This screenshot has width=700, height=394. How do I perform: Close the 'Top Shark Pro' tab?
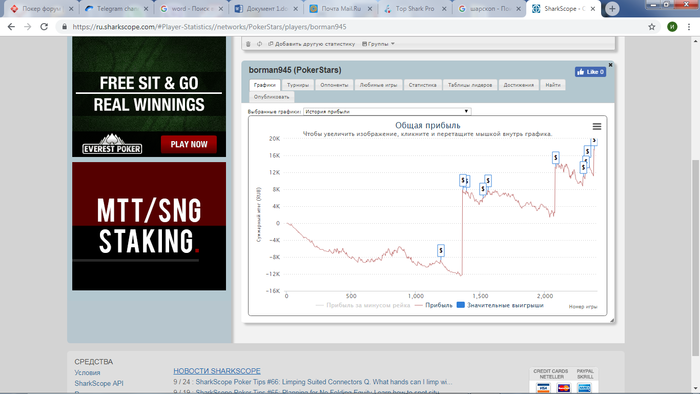tap(444, 8)
